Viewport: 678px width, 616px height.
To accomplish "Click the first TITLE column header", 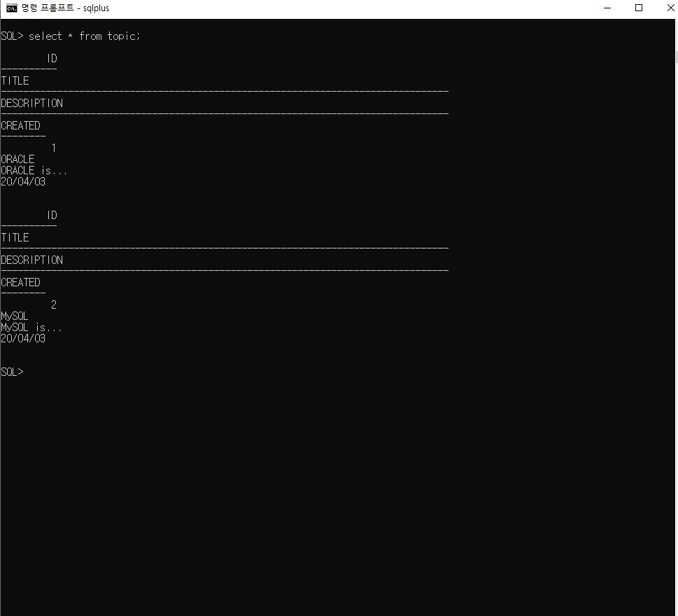I will [x=15, y=81].
